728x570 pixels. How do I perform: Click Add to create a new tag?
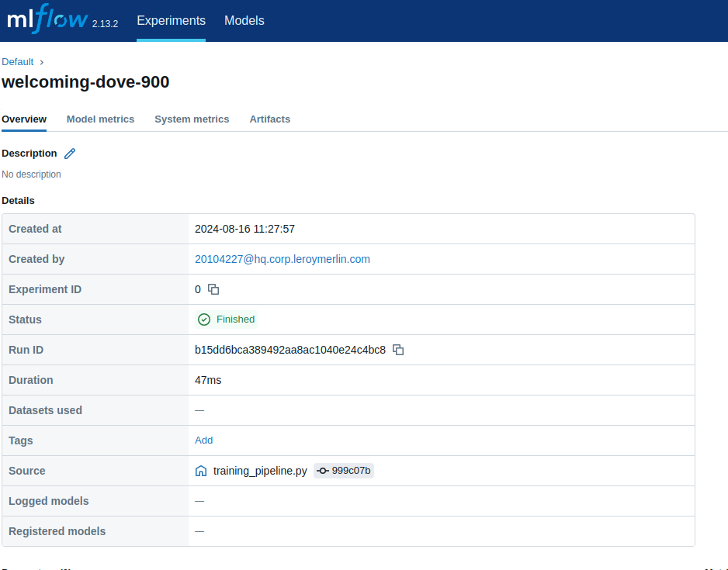coord(203,440)
